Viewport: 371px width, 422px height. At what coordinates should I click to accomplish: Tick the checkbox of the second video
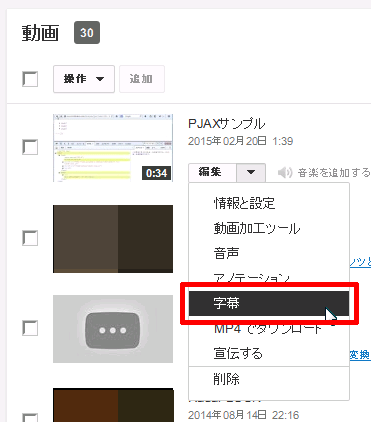click(30, 238)
